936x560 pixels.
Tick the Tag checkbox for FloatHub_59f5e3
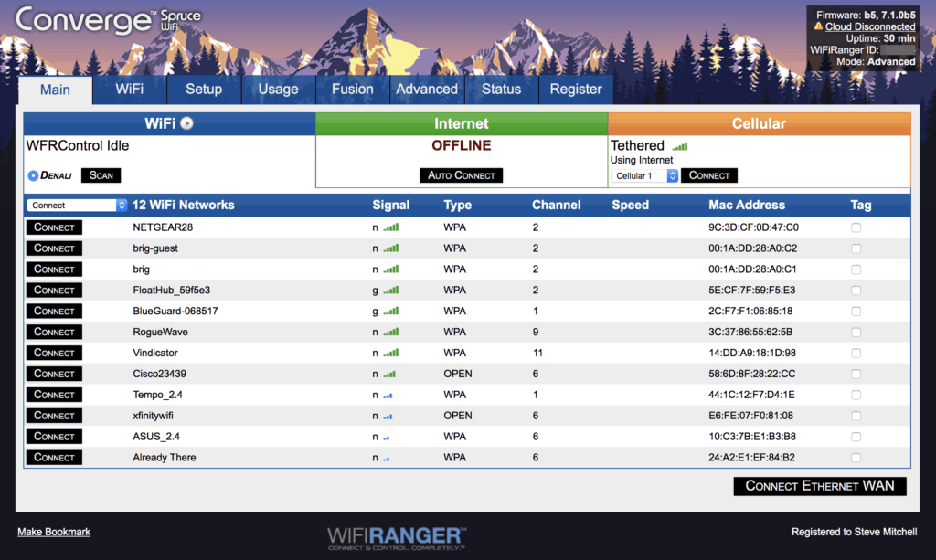click(856, 291)
